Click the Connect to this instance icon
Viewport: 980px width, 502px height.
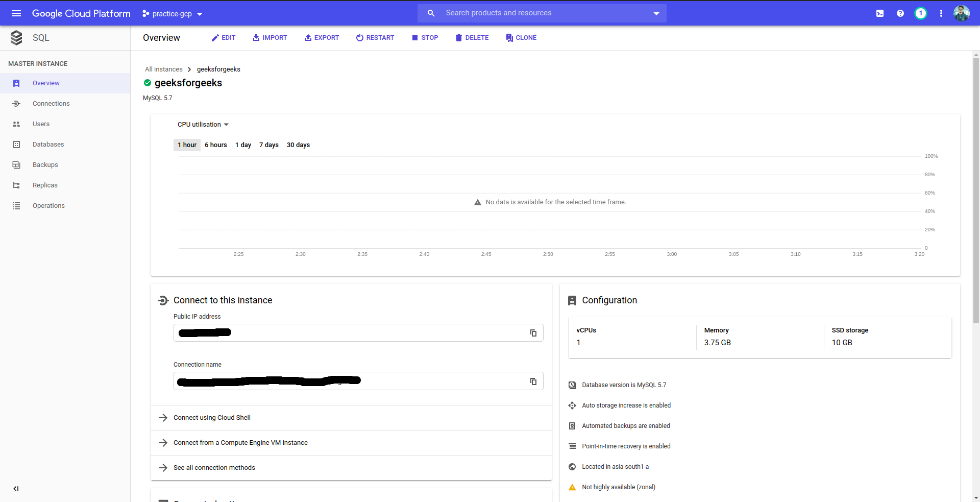click(x=163, y=301)
